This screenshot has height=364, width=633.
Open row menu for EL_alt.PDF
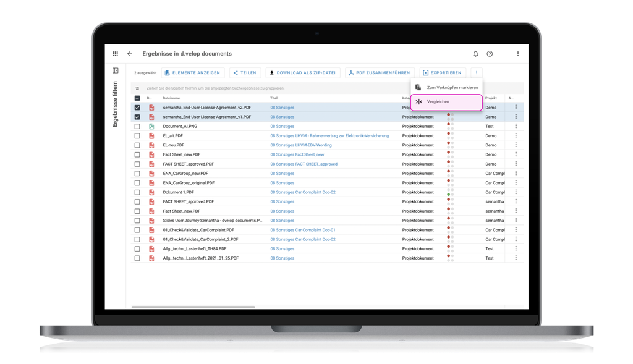(x=516, y=135)
